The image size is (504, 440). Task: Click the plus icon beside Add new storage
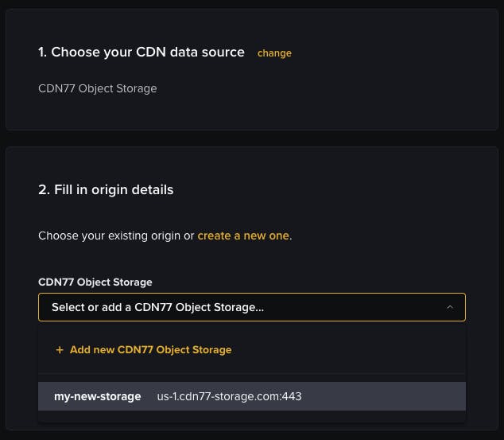tap(60, 350)
